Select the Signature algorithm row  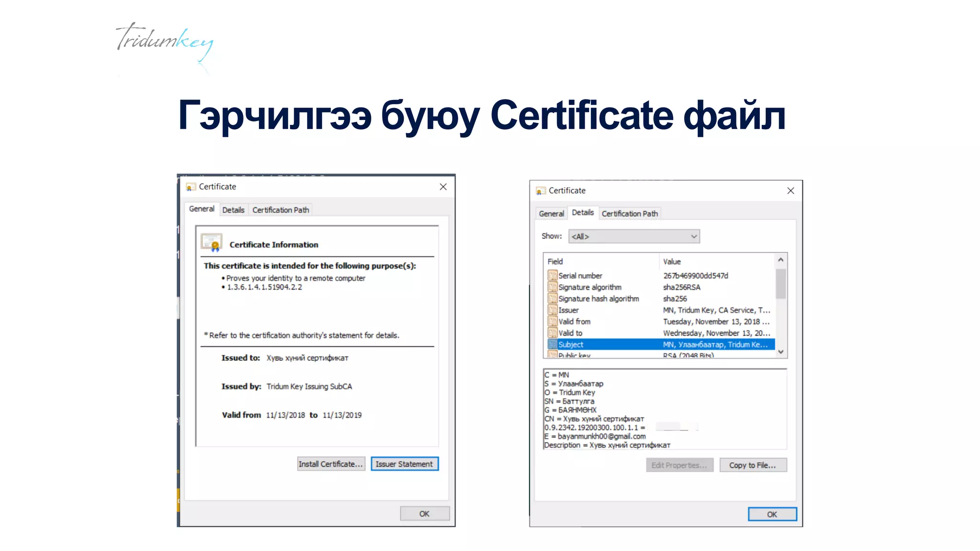pyautogui.click(x=661, y=287)
